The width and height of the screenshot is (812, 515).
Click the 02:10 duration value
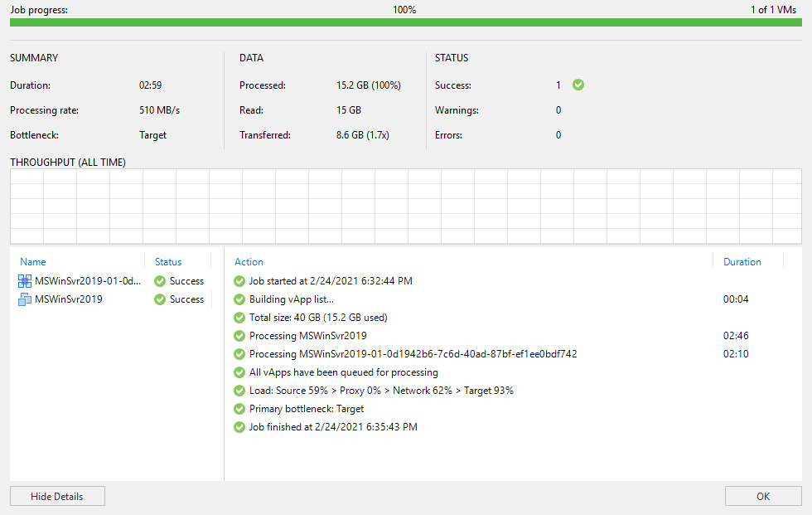tap(736, 354)
